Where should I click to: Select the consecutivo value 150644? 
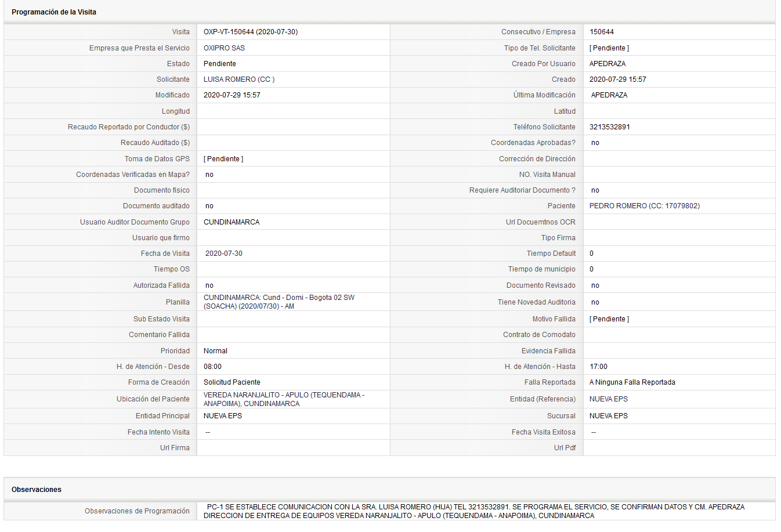[x=602, y=32]
